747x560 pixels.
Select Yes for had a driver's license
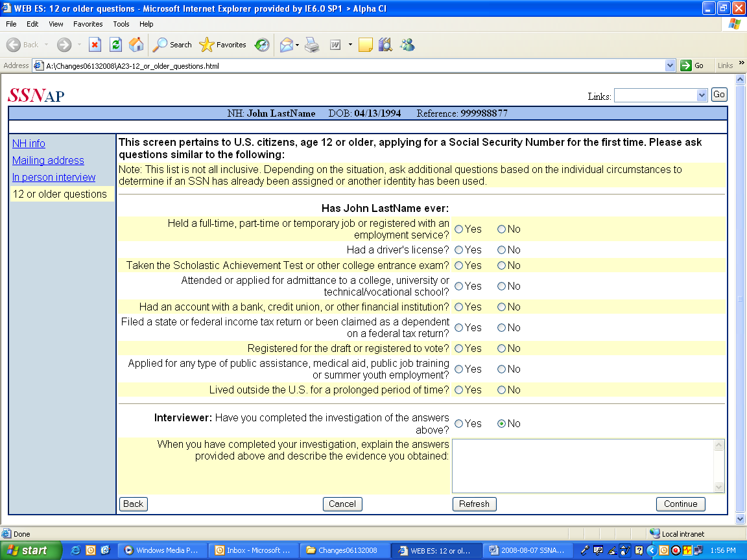[x=459, y=250]
